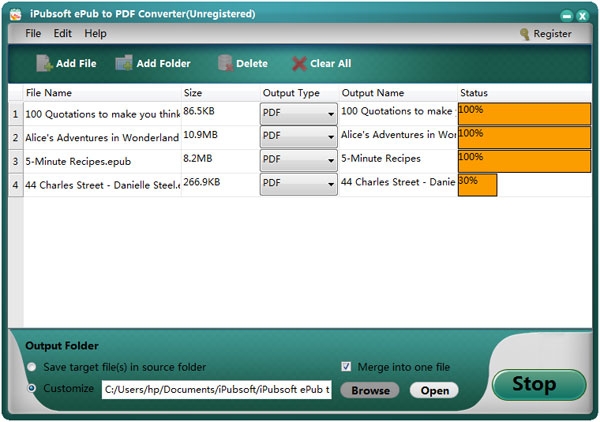Open the Edit menu
The width and height of the screenshot is (600, 422).
pyautogui.click(x=62, y=33)
